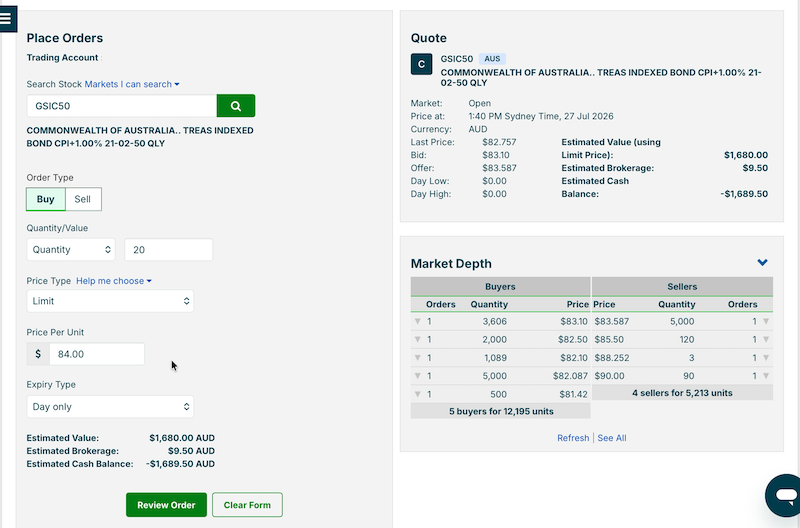This screenshot has width=800, height=528.
Task: Focus the stock search field GSIC50
Action: [121, 106]
